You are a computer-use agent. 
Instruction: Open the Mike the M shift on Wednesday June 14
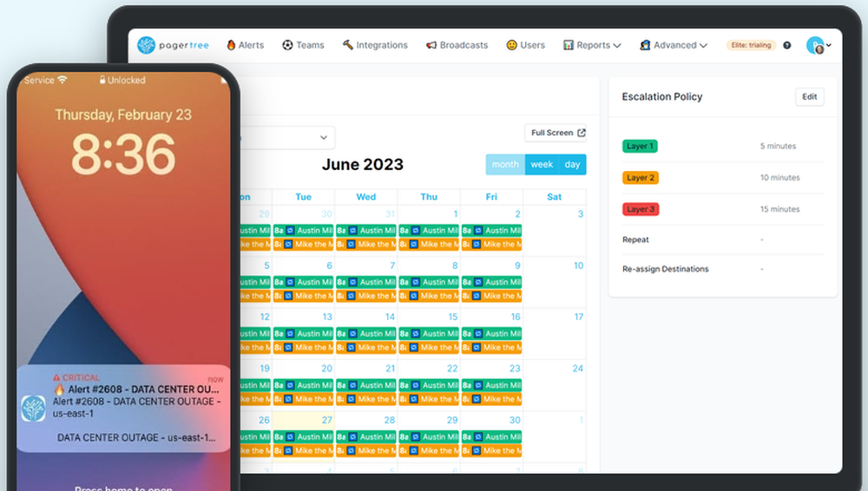pos(366,348)
